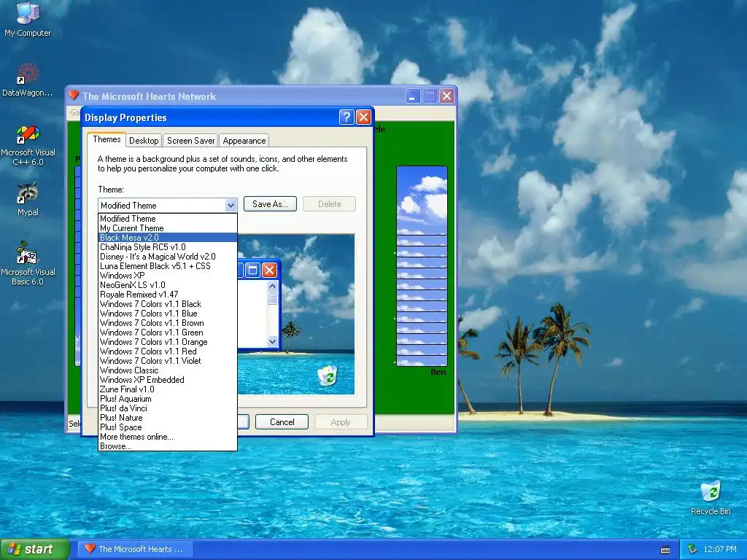Select Windows 7 Colors v1.1 Brown
The image size is (747, 560).
point(167,323)
